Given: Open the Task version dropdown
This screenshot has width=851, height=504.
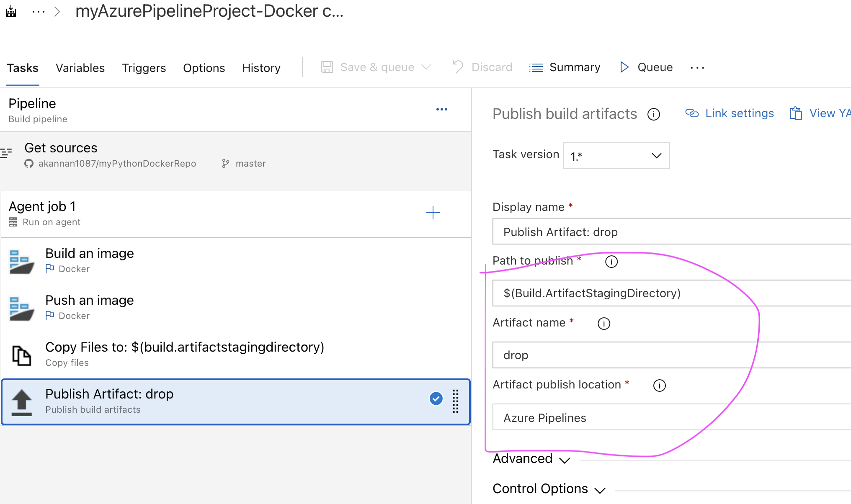Looking at the screenshot, I should point(616,156).
